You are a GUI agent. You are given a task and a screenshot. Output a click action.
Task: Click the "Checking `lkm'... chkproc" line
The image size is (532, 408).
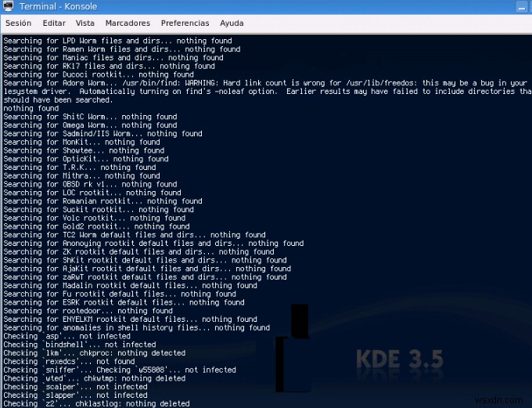95,353
